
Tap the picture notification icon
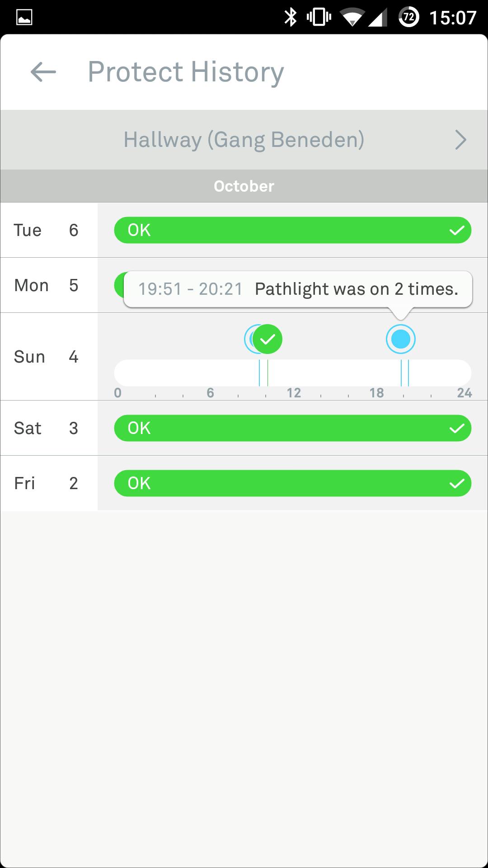tap(24, 18)
